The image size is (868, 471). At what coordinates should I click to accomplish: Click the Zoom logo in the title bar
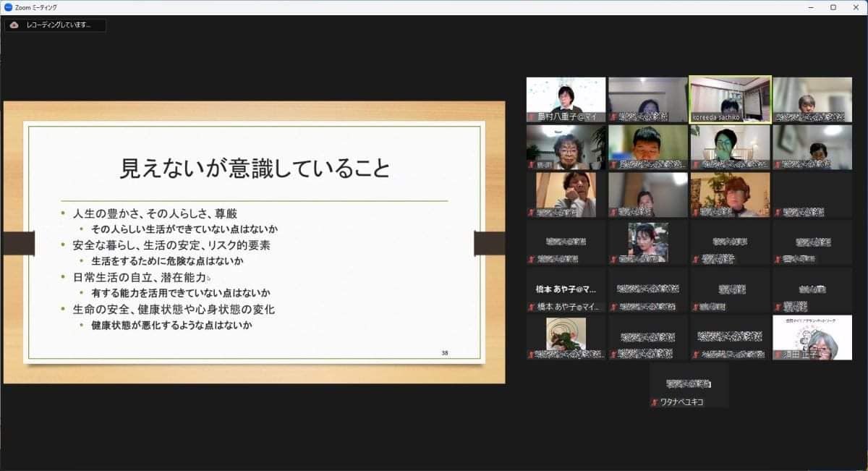(8, 7)
